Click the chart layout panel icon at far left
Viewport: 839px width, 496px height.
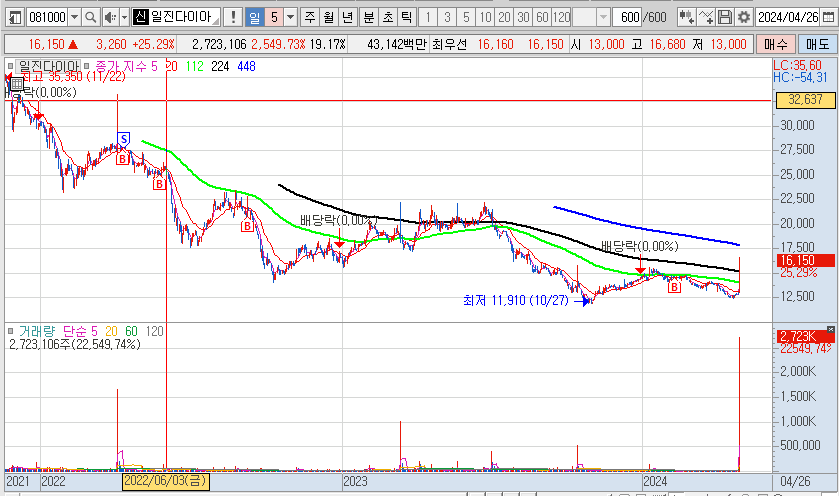pyautogui.click(x=15, y=18)
